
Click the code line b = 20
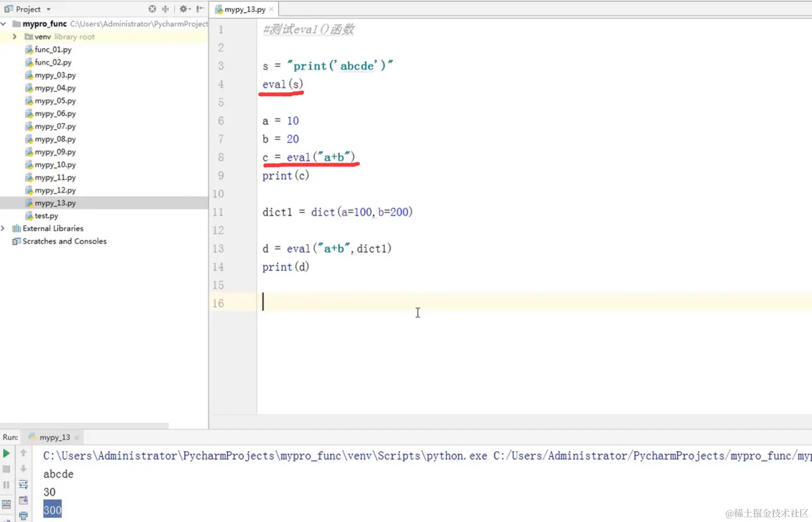[x=280, y=139]
